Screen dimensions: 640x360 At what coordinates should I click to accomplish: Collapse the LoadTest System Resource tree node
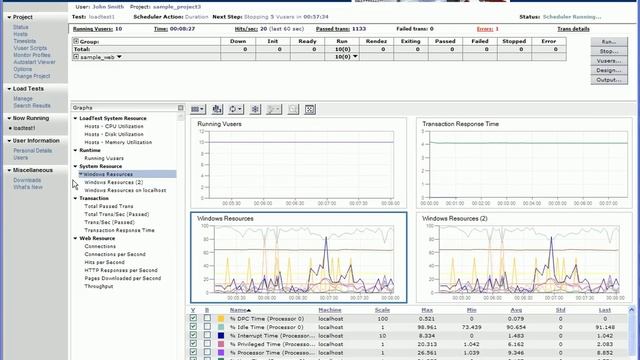(75, 118)
